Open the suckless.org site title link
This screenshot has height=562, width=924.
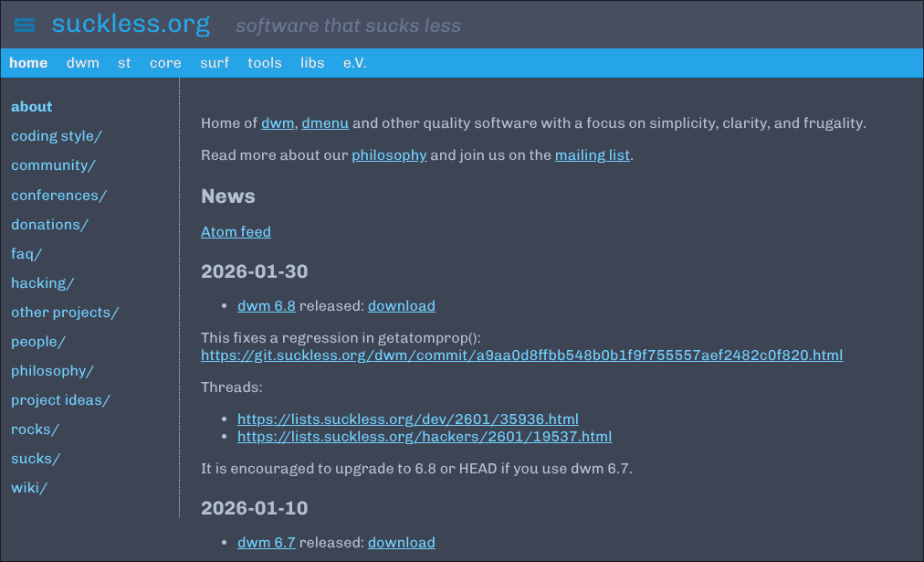coord(131,24)
